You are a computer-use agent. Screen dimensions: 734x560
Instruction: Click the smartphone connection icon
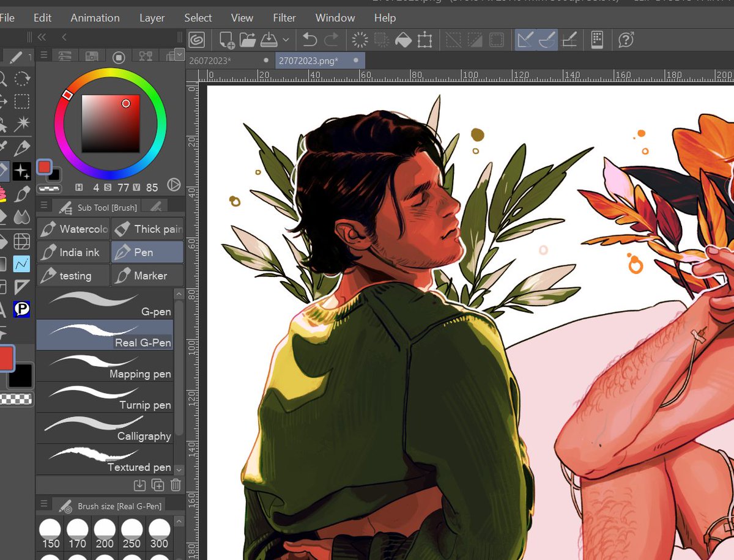tap(598, 40)
